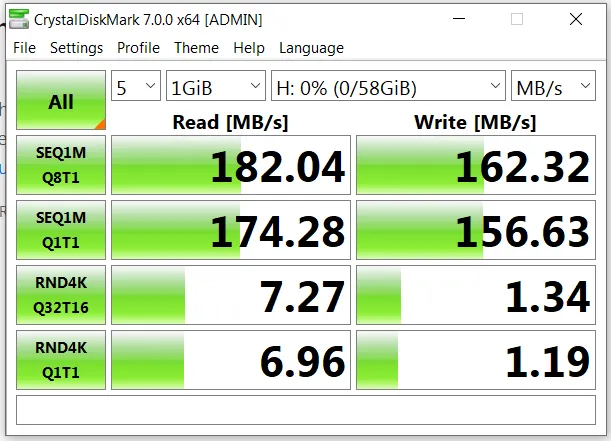The image size is (611, 441).
Task: Open the Settings menu
Action: click(x=76, y=48)
